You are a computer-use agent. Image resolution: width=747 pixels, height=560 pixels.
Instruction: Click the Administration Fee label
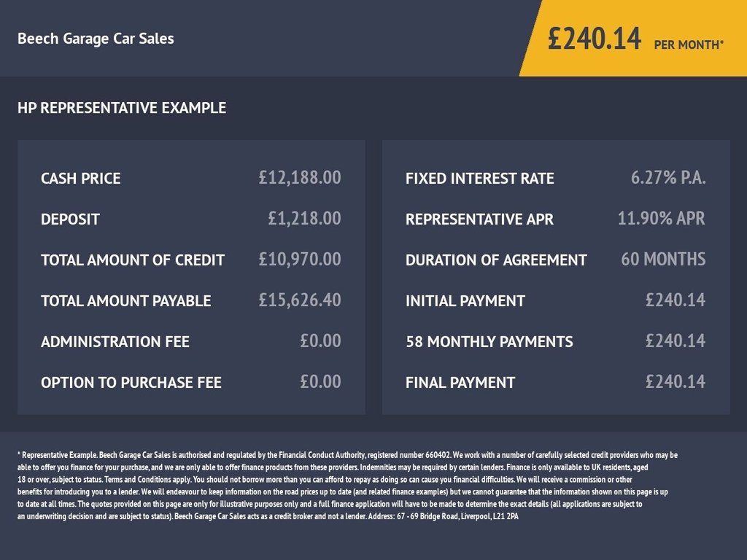[115, 341]
